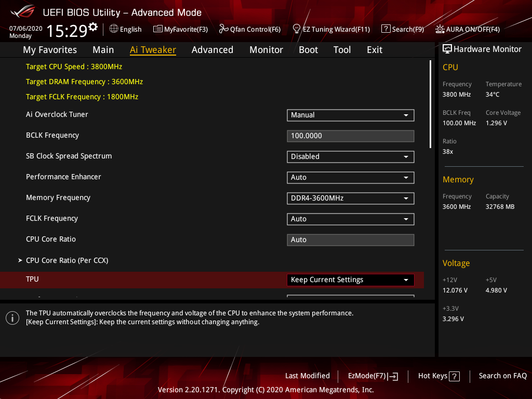The height and width of the screenshot is (399, 532).
Task: Open the FCLK Frequency dropdown
Action: (x=351, y=219)
